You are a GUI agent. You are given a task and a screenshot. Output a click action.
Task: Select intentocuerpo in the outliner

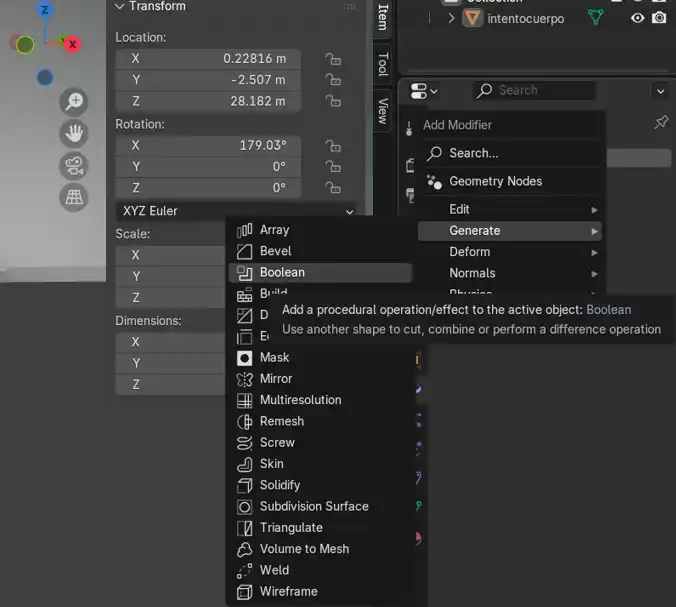(x=526, y=19)
